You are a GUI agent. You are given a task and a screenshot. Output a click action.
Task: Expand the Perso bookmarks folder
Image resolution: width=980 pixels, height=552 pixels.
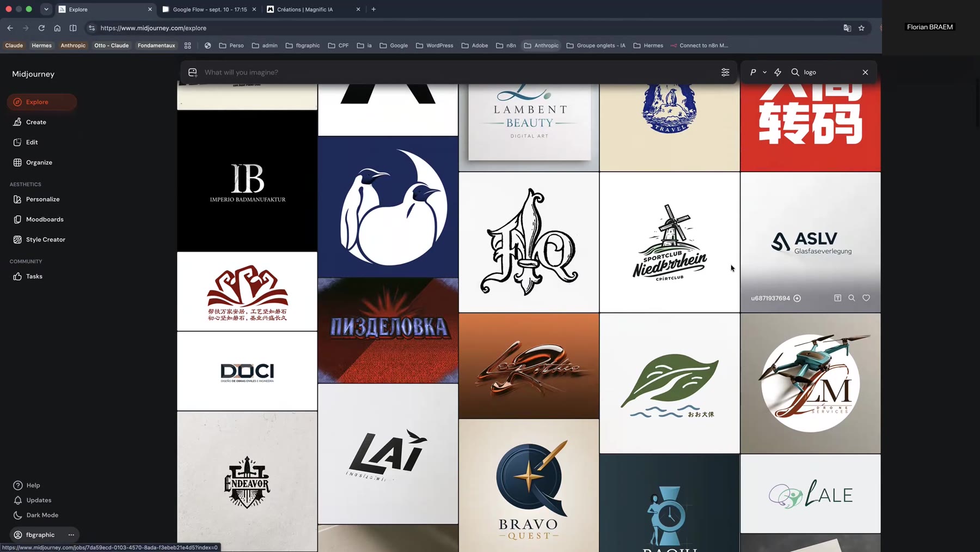click(x=231, y=46)
